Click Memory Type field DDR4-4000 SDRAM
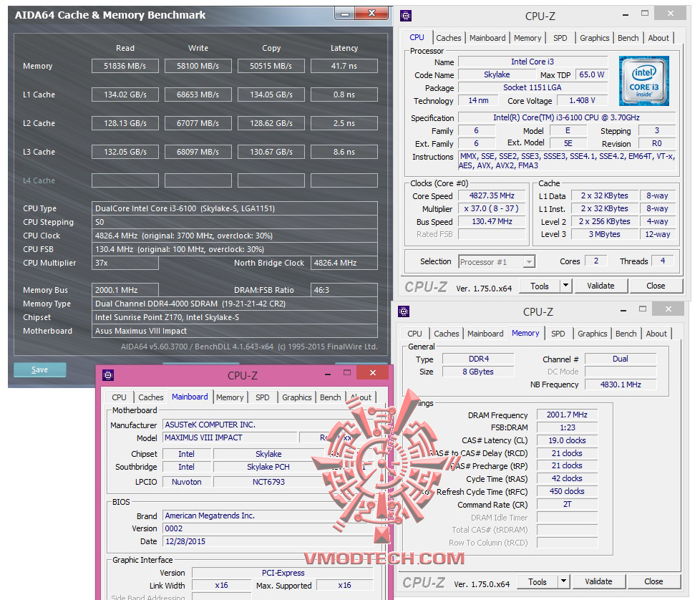Viewport: 700px width, 600px height. coord(234,304)
